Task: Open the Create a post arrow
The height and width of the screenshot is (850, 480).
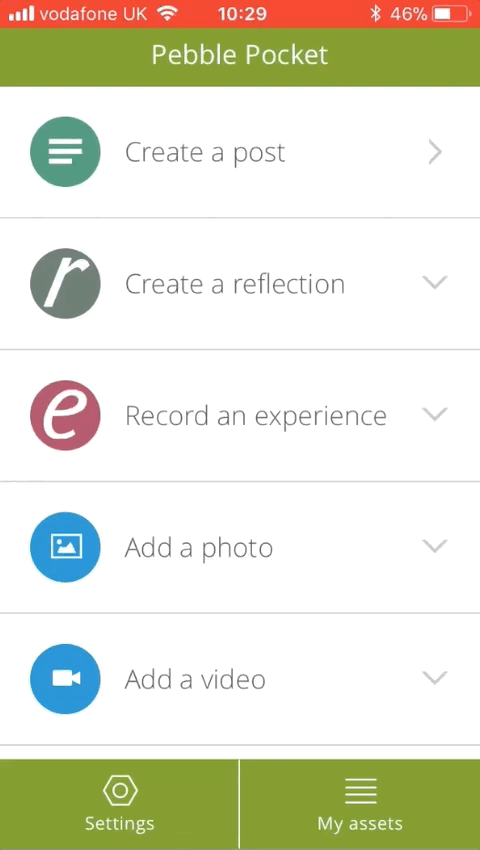Action: point(435,153)
